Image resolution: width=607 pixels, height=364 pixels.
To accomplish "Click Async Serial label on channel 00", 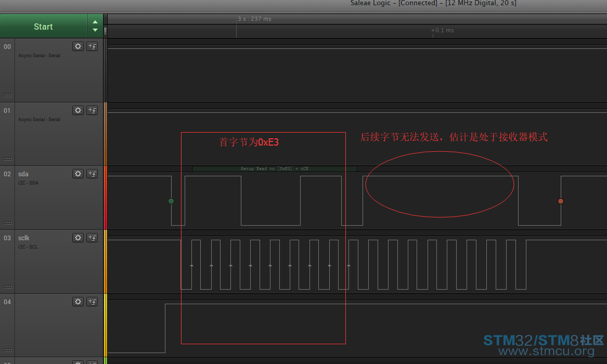I will pyautogui.click(x=39, y=56).
